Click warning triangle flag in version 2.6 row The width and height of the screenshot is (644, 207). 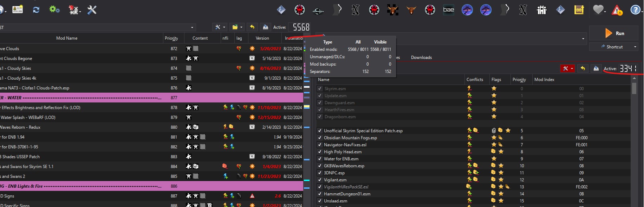(x=252, y=196)
